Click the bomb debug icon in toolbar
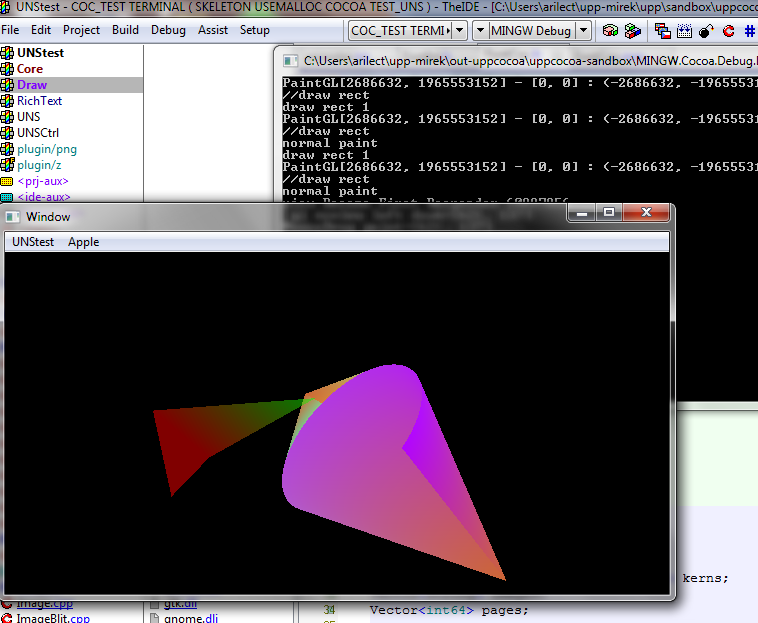This screenshot has width=758, height=623. [x=706, y=31]
